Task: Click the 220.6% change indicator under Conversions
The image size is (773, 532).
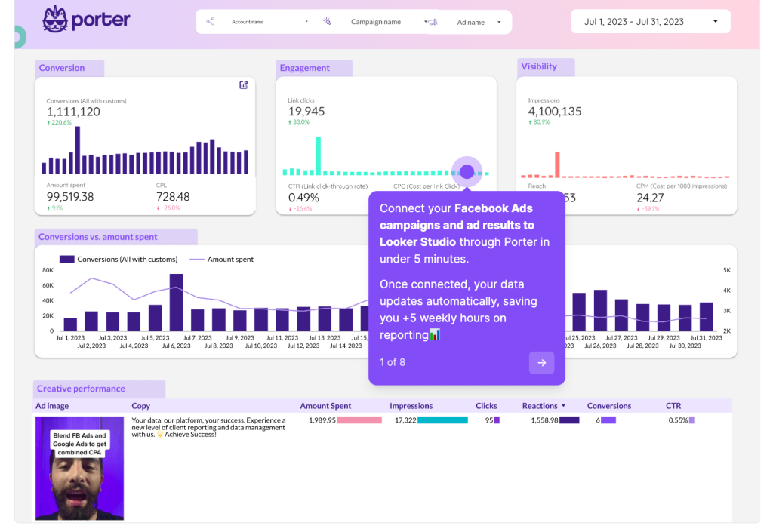Action: pyautogui.click(x=59, y=123)
